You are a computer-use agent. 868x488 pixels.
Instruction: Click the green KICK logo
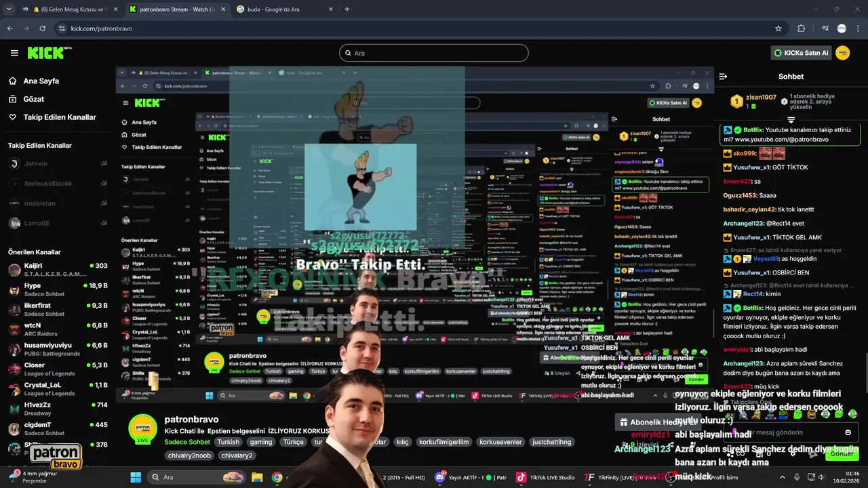(49, 53)
